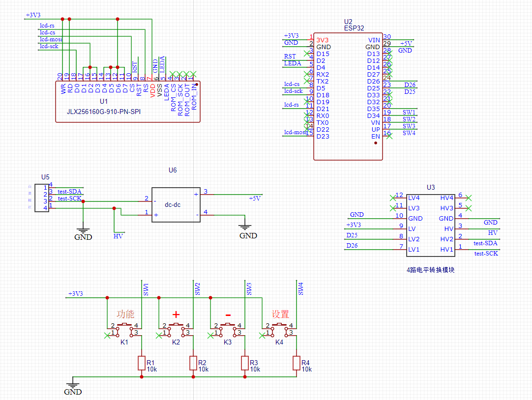The image size is (532, 400).
Task: Click the HV net label near dc-dc input
Action: (118, 236)
